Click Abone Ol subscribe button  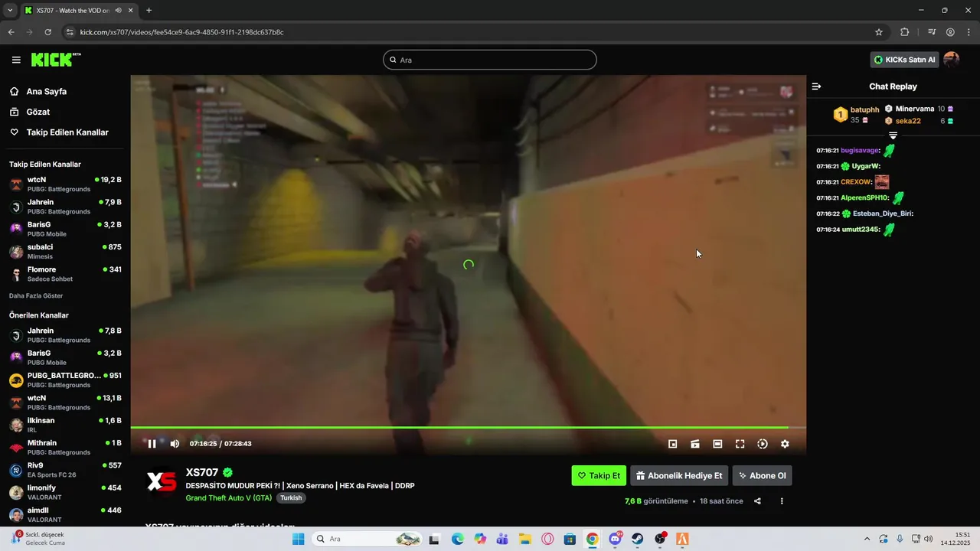click(762, 475)
